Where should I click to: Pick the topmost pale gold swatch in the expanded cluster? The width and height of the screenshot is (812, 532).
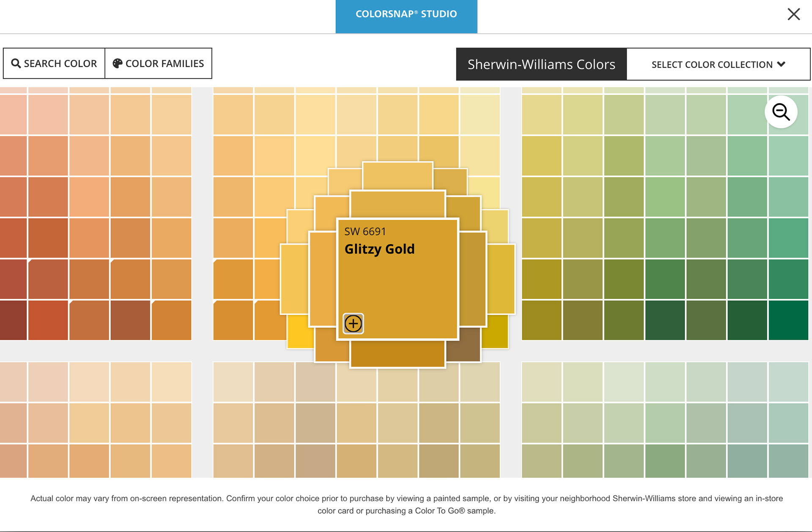coord(398,176)
